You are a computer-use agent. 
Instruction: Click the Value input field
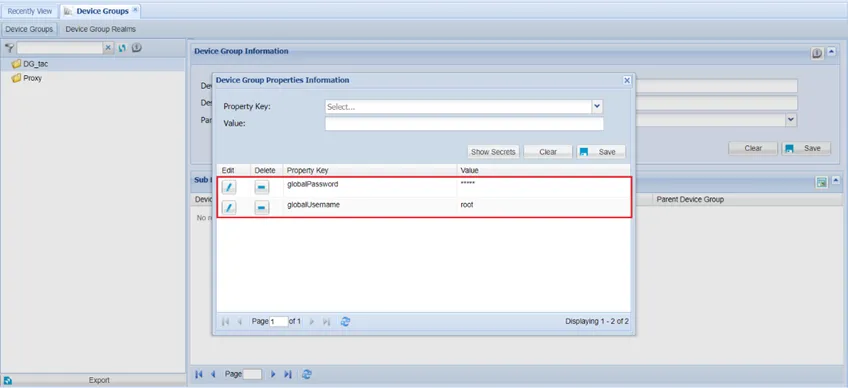[464, 124]
